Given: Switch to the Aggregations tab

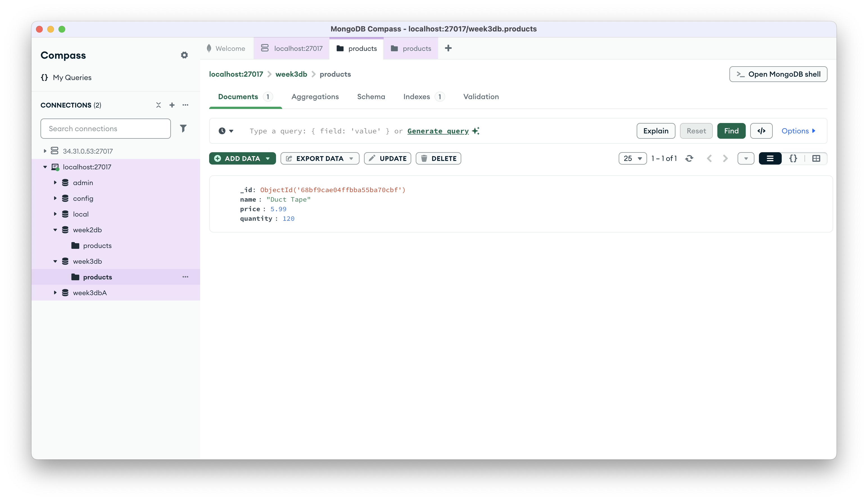Looking at the screenshot, I should pos(315,97).
